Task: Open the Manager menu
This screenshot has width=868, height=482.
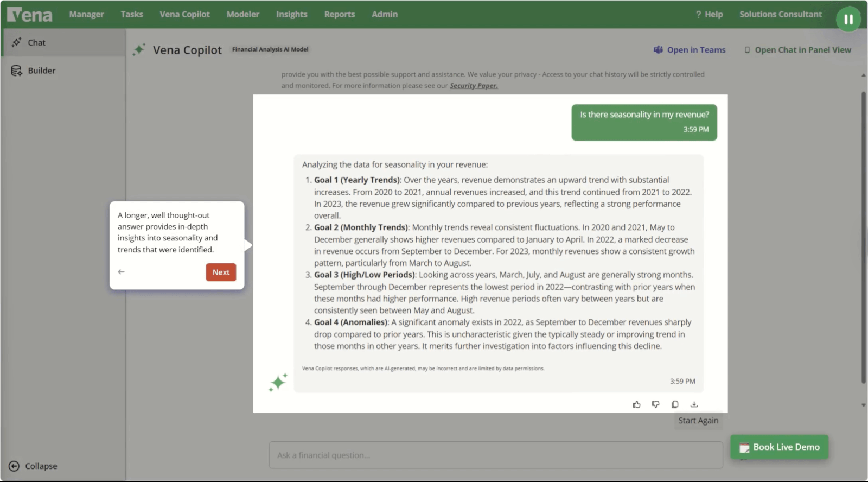Action: 86,15
